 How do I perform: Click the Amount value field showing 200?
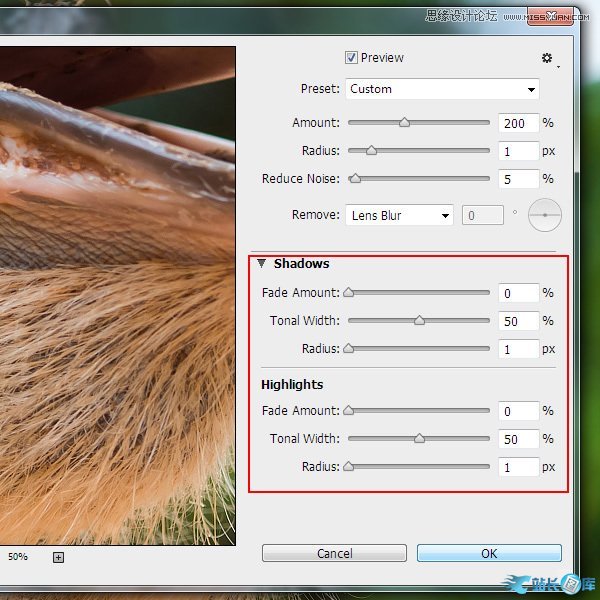[517, 123]
